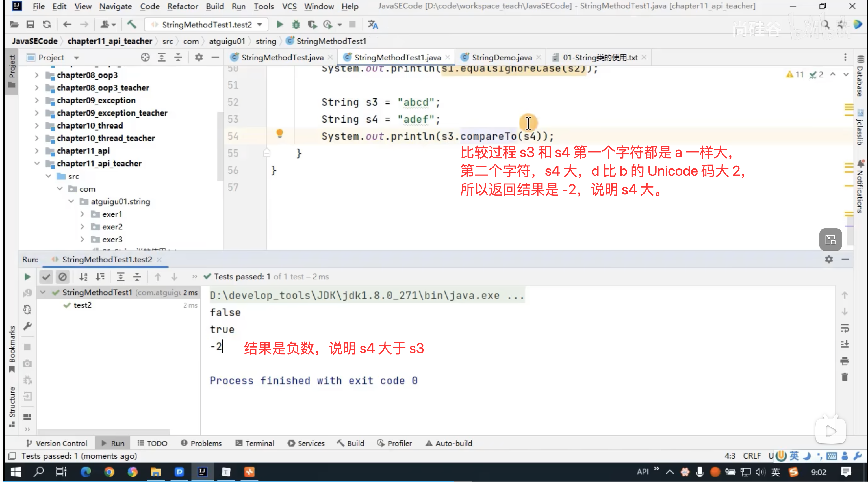Click the Debug bug icon
This screenshot has width=868, height=482.
(x=296, y=25)
